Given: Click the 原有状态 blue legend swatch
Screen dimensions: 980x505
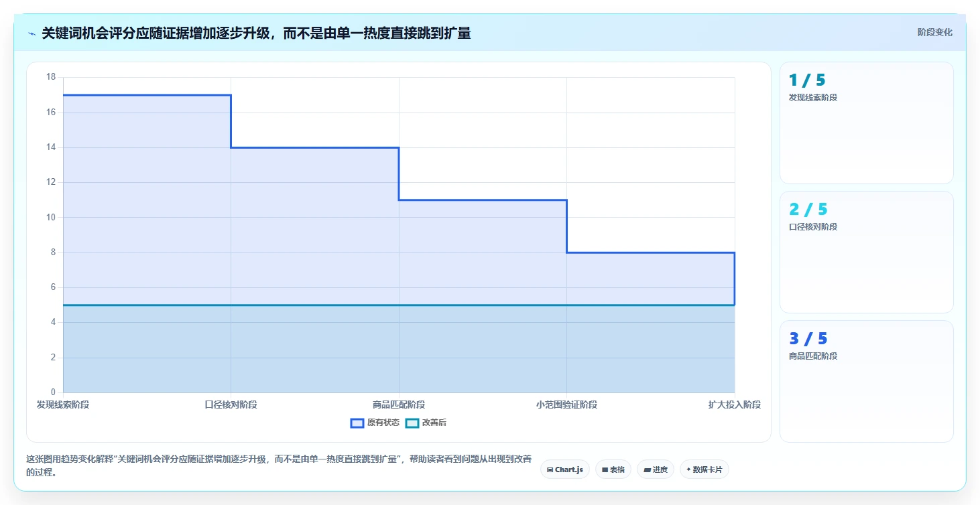Looking at the screenshot, I should point(357,423).
